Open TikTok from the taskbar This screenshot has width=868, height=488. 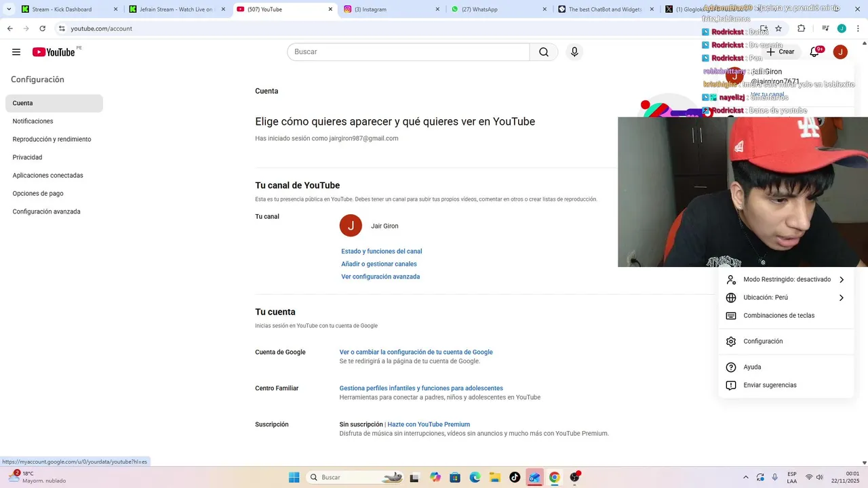pyautogui.click(x=515, y=477)
